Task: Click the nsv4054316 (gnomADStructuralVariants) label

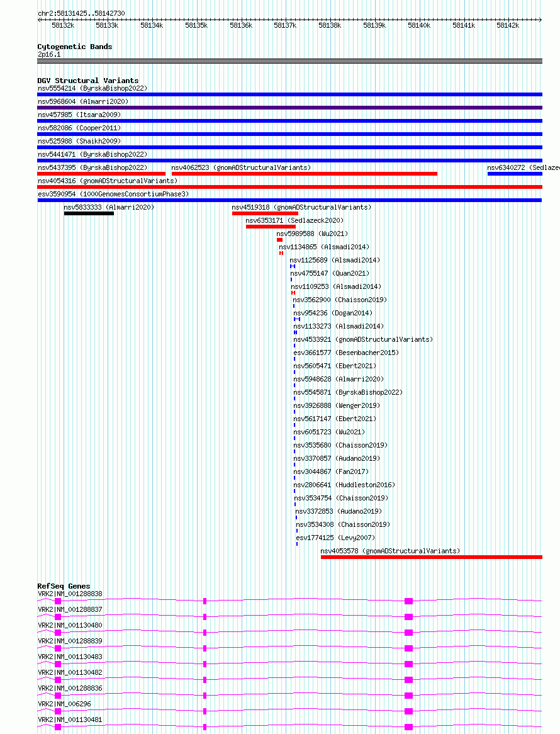Action: point(108,181)
